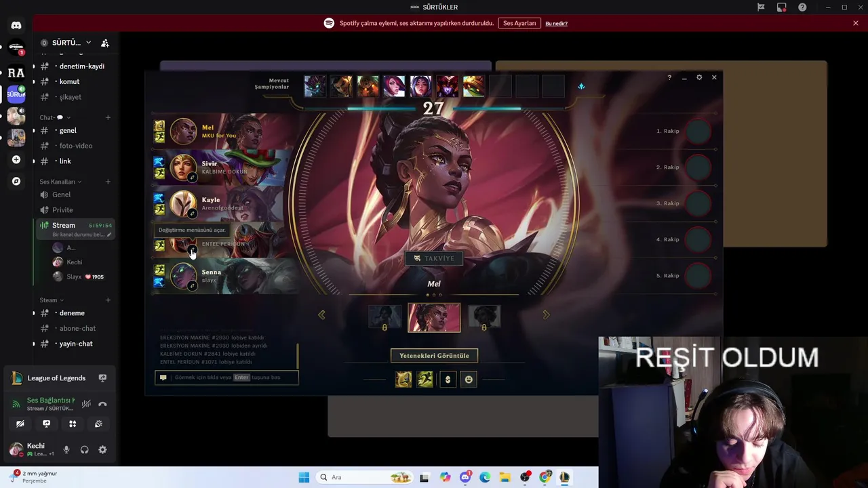The width and height of the screenshot is (868, 488).
Task: Open the komut text channel
Action: click(x=75, y=81)
